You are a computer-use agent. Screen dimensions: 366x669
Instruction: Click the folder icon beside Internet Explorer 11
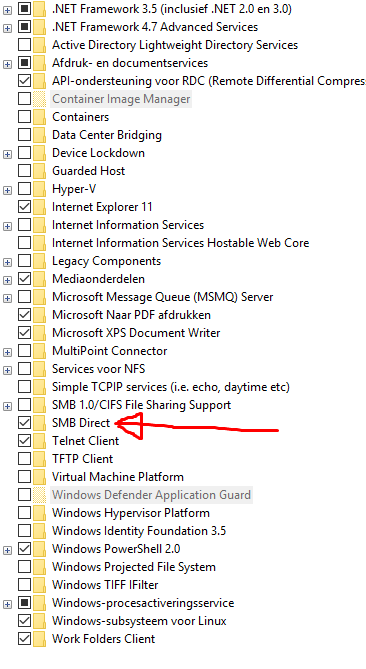coord(39,207)
